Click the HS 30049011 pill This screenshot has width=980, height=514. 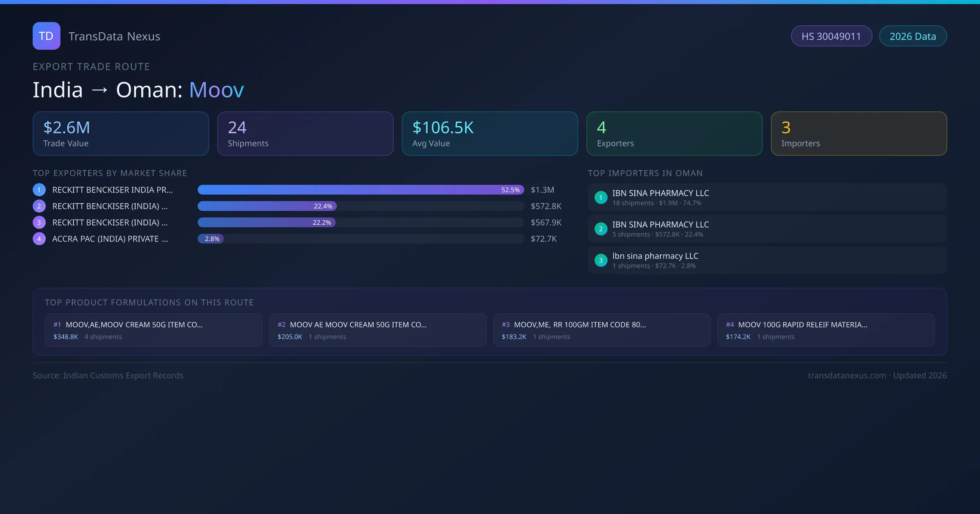tap(831, 36)
